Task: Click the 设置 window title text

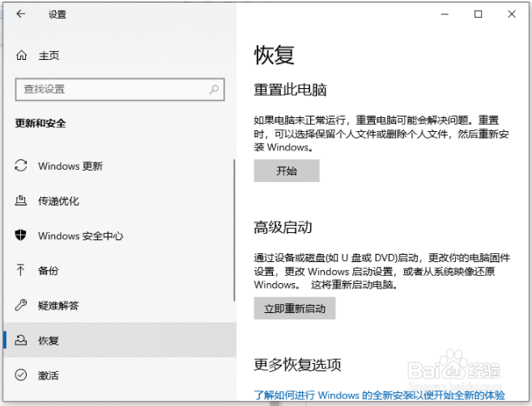Action: click(57, 15)
